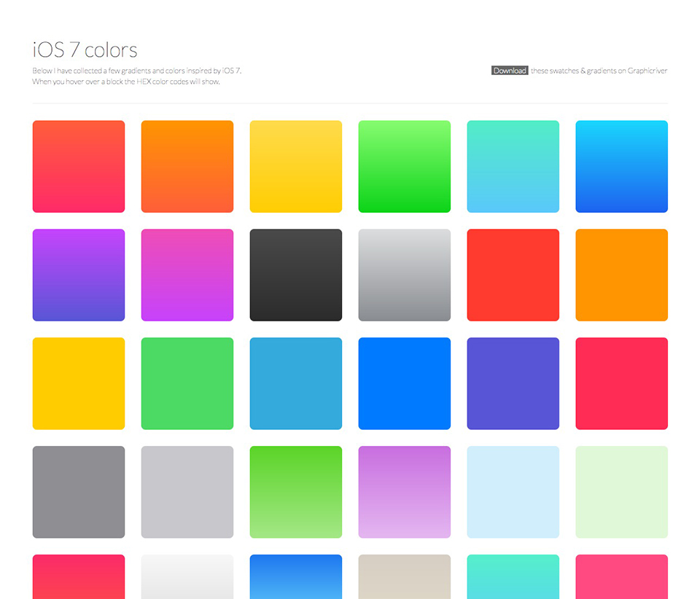Choose the mint-to-sky-blue gradient swatch

(x=513, y=166)
